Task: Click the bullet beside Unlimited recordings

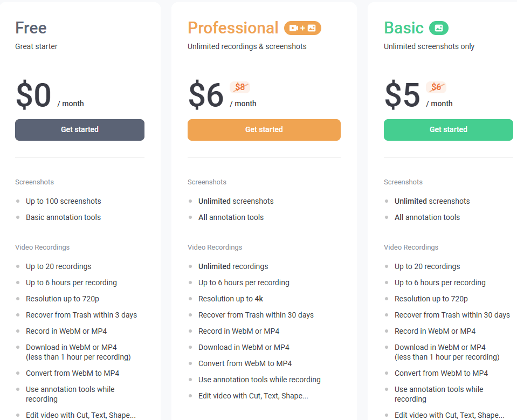Action: pos(189,266)
